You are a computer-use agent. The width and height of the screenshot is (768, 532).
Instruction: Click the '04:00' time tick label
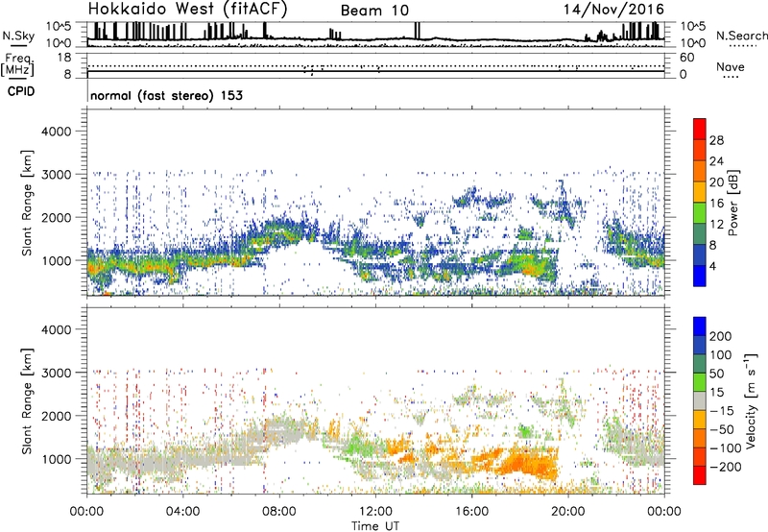[183, 512]
